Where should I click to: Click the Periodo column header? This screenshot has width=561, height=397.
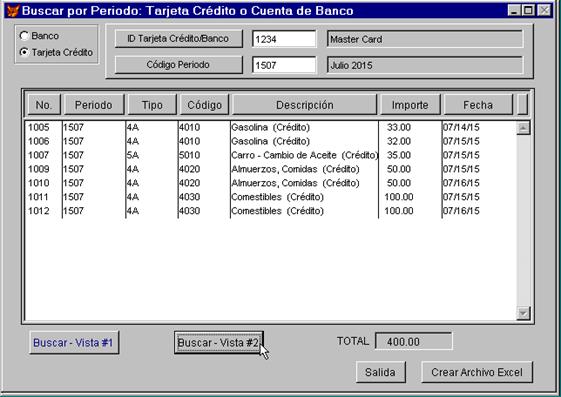(x=94, y=105)
